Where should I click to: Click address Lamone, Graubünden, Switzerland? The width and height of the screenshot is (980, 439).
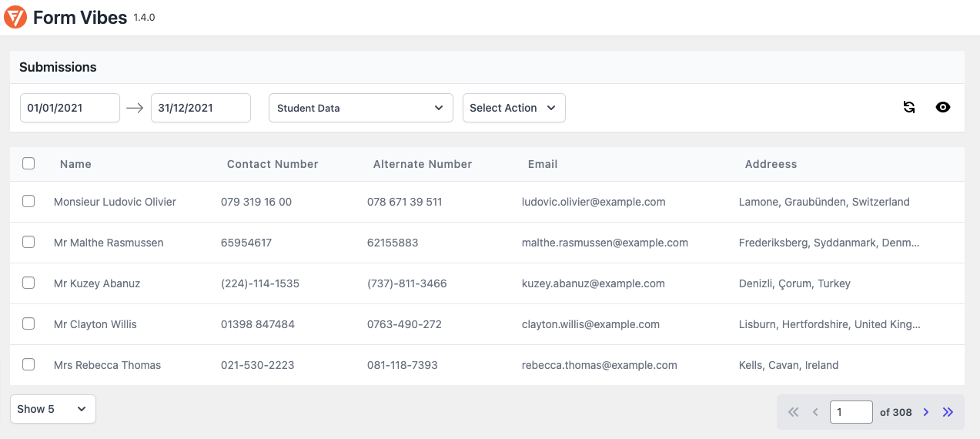824,202
